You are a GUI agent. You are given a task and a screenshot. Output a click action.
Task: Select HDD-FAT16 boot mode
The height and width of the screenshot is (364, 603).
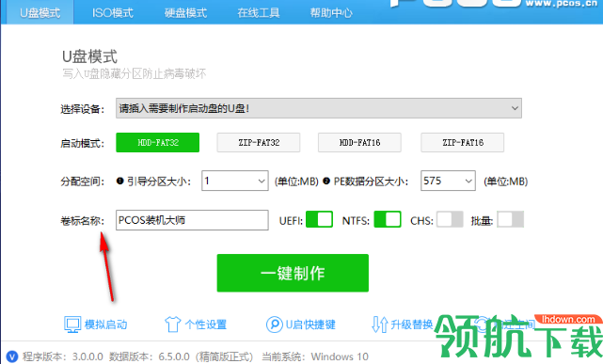[359, 143]
